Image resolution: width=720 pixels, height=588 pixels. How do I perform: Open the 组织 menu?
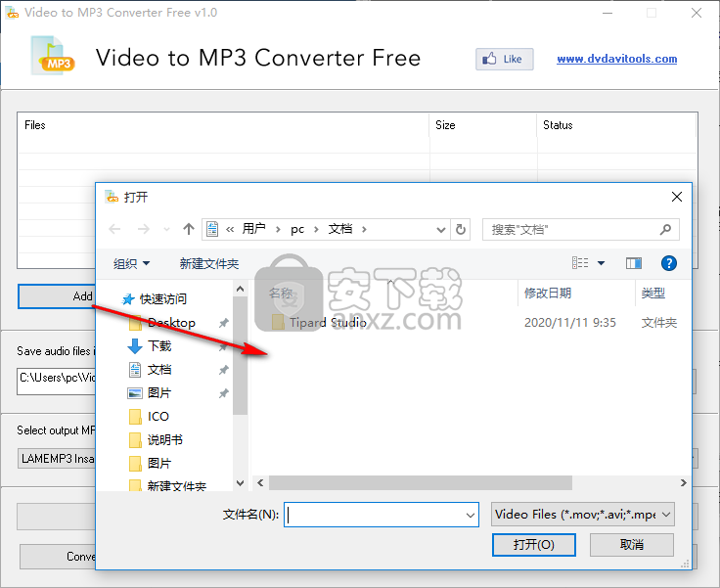tap(131, 264)
